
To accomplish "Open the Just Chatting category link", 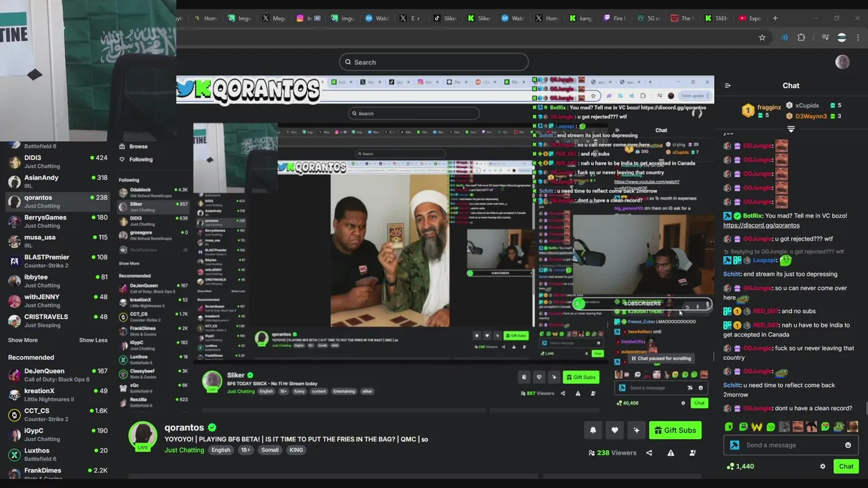I will (x=184, y=450).
